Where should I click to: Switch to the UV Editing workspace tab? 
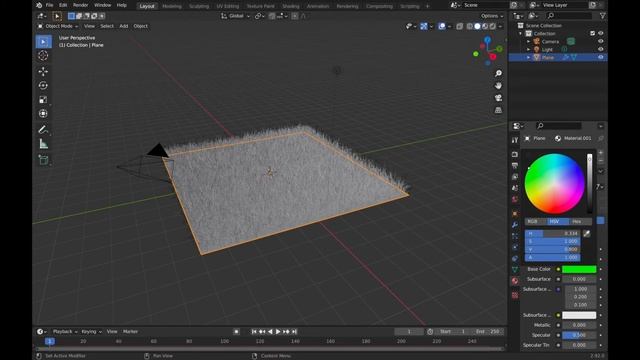coord(228,6)
